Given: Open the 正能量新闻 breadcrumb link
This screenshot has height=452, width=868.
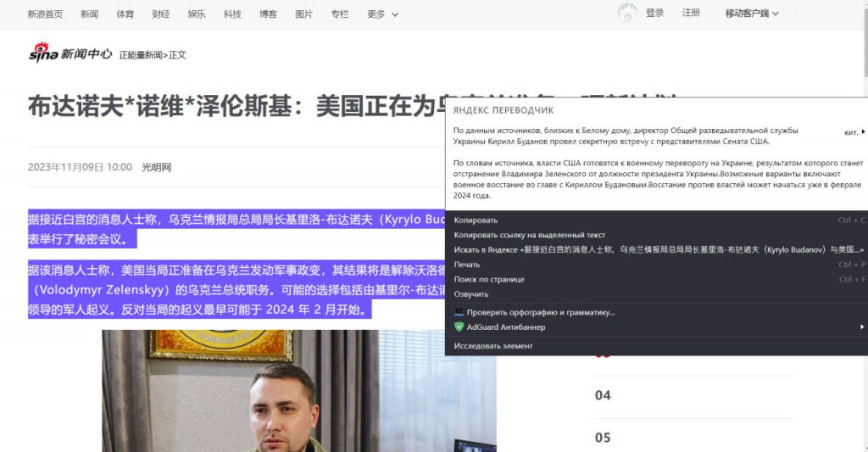Looking at the screenshot, I should (141, 55).
